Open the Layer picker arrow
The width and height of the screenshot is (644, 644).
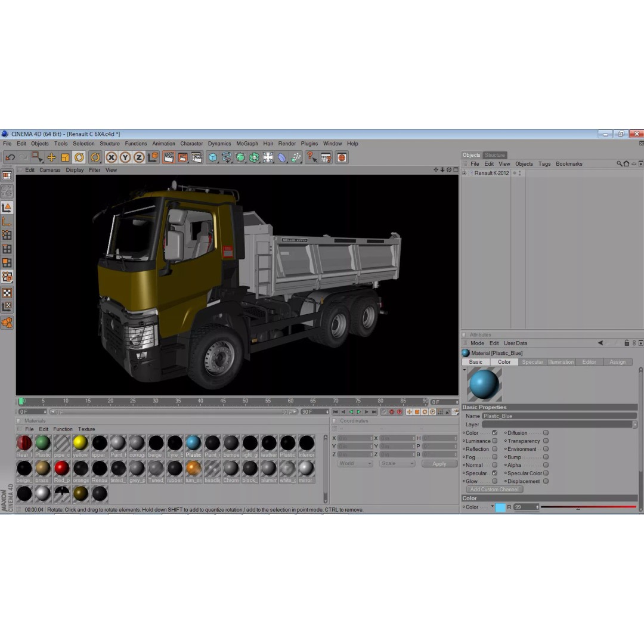pyautogui.click(x=635, y=425)
